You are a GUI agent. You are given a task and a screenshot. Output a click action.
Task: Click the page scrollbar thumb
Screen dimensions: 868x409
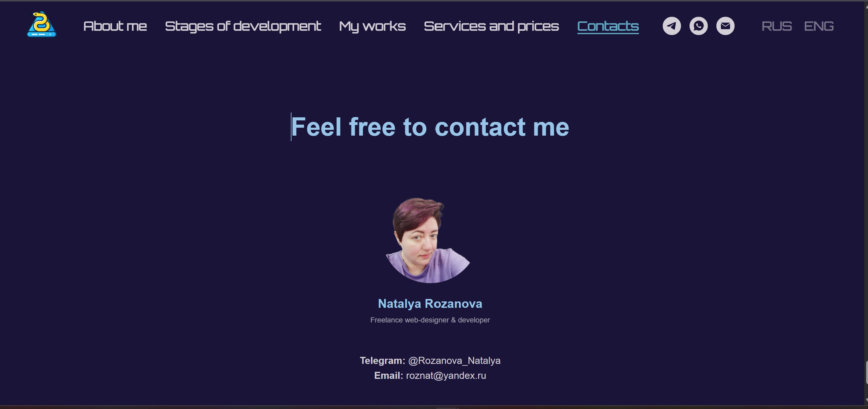pos(866,372)
